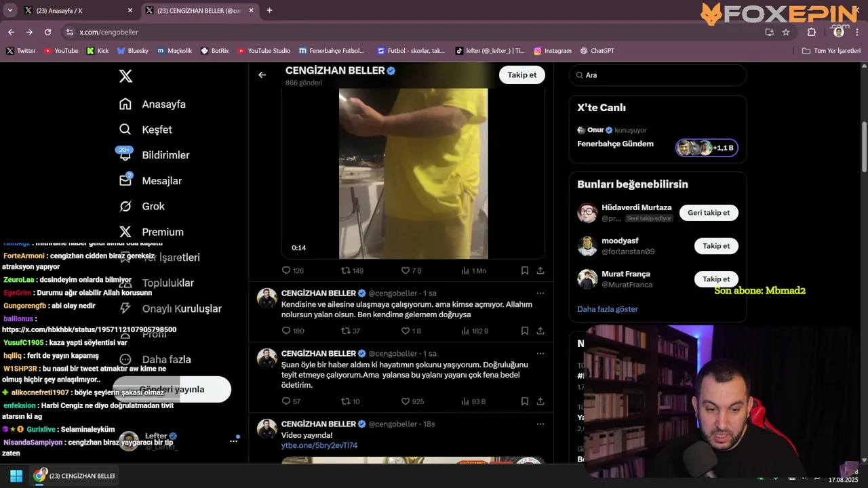
Task: Bookmark this page with star icon
Action: tap(786, 32)
